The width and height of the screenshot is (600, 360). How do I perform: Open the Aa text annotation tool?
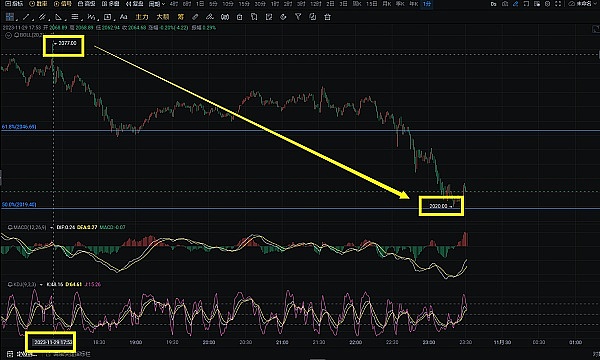click(123, 17)
